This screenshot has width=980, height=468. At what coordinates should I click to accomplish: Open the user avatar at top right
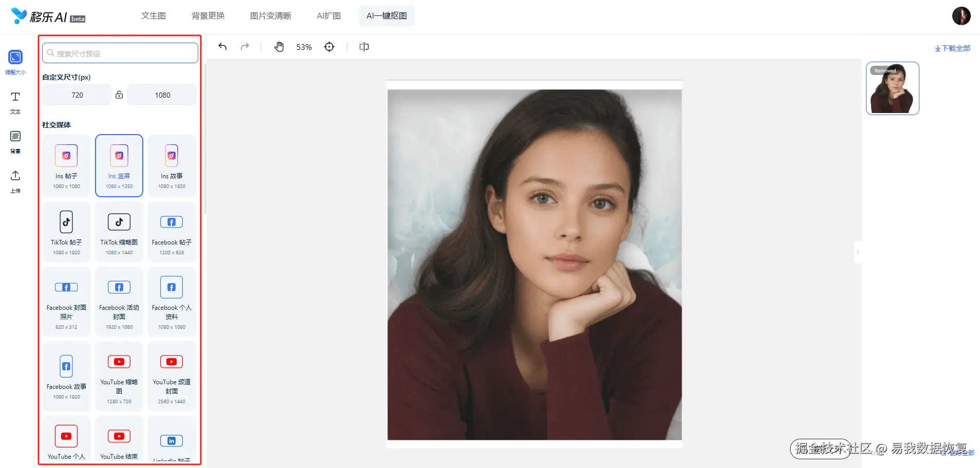(x=961, y=16)
